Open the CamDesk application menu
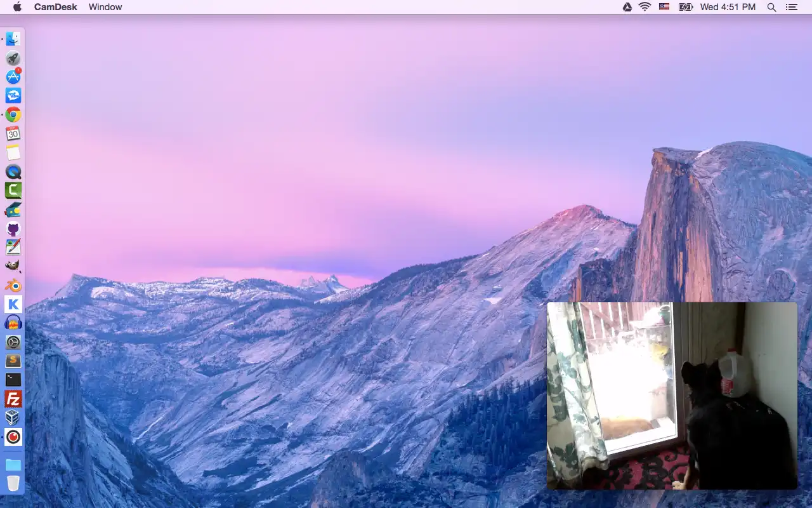 coord(56,7)
